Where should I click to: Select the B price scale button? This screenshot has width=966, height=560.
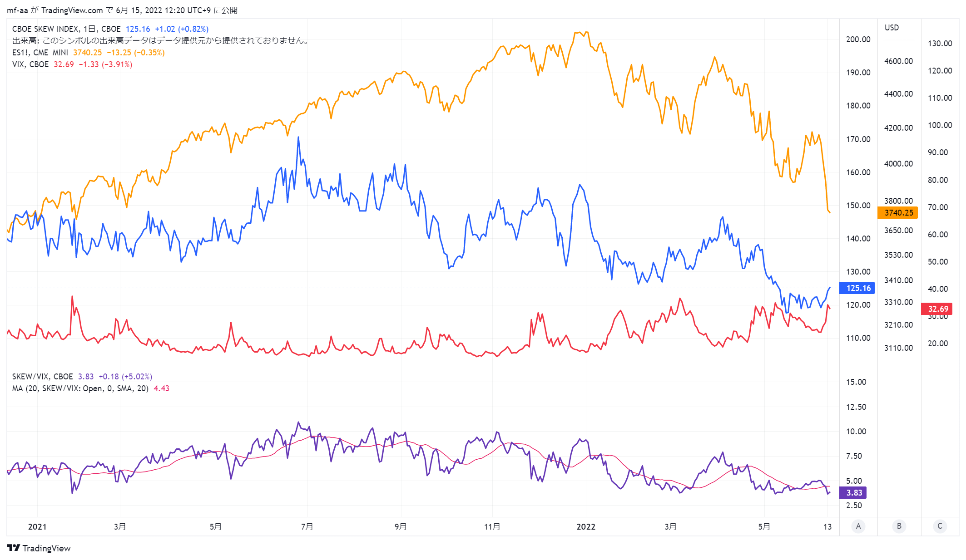pos(899,526)
